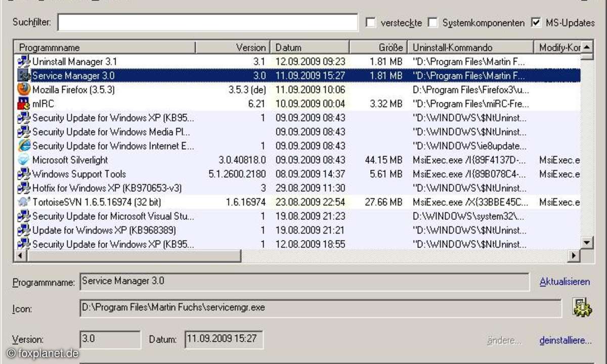Click the horizontal scrollbar left arrow
This screenshot has width=607, height=364.
point(20,256)
